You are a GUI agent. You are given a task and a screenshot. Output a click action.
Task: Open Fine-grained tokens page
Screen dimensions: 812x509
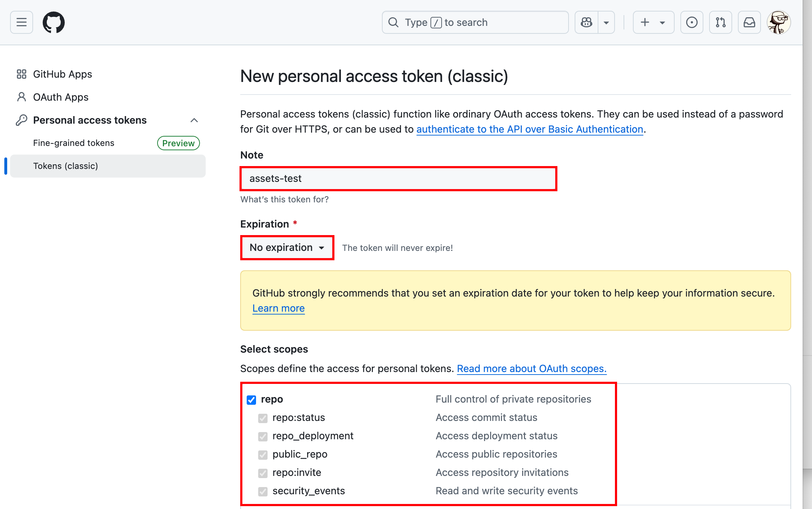tap(74, 143)
